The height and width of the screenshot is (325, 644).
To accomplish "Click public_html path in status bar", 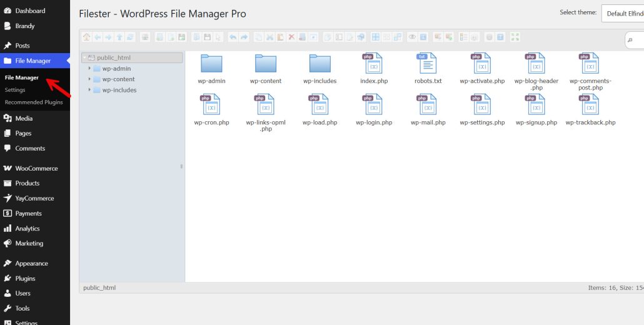I will (99, 287).
